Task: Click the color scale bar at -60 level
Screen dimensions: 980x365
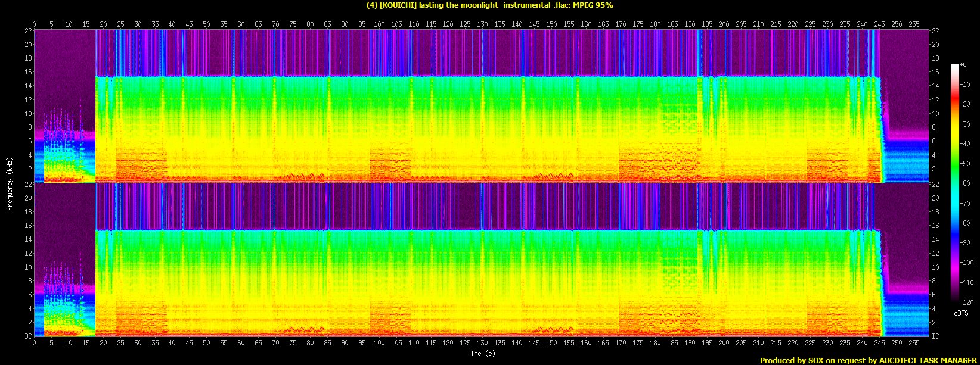Action: click(954, 183)
